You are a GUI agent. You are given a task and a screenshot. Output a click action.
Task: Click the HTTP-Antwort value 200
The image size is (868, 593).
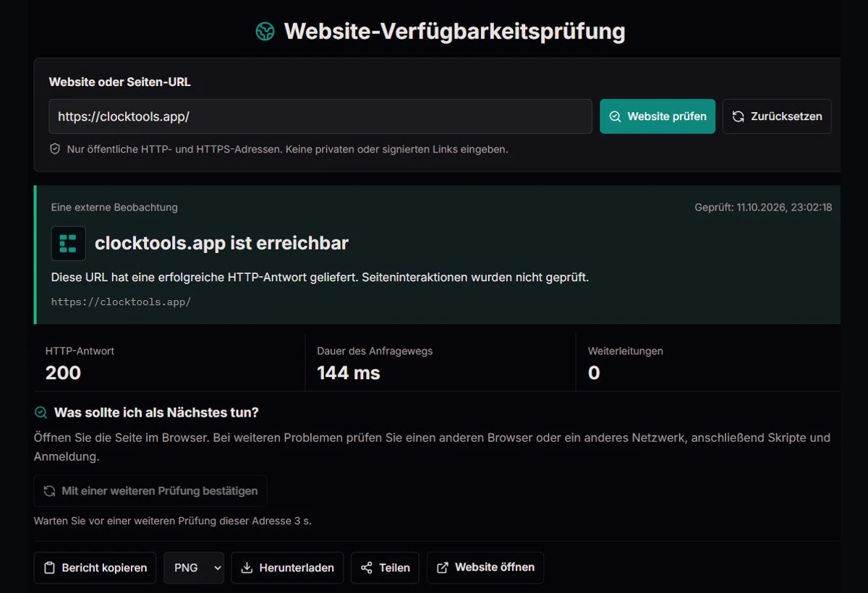(63, 373)
